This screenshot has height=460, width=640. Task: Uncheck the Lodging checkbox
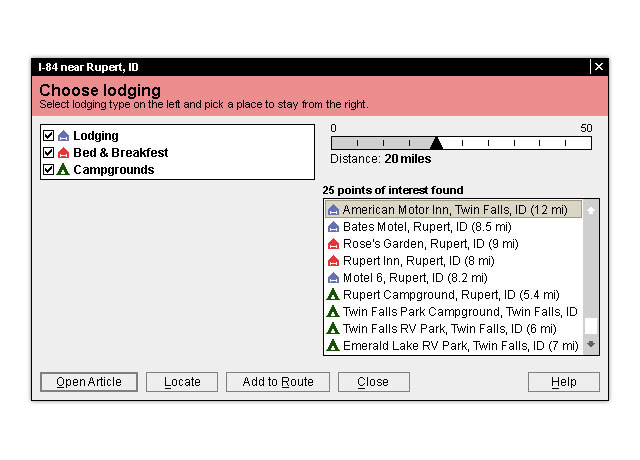pos(48,135)
